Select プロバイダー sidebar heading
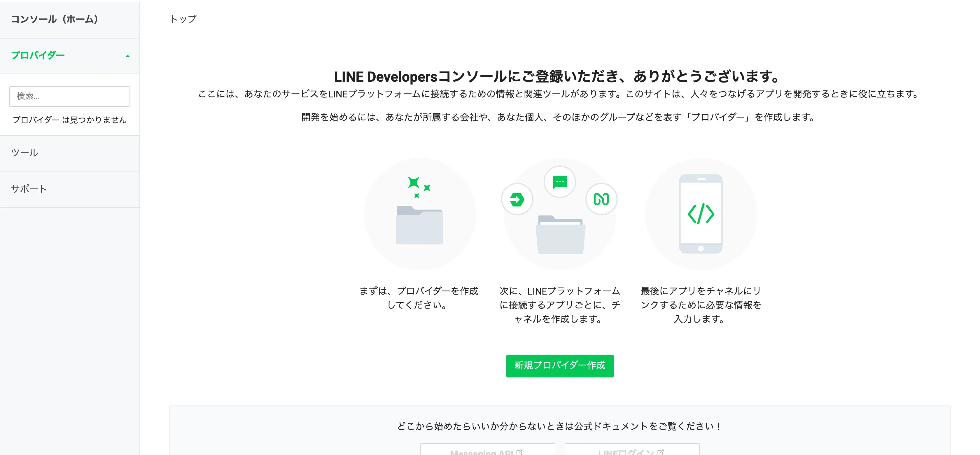 pos(38,55)
